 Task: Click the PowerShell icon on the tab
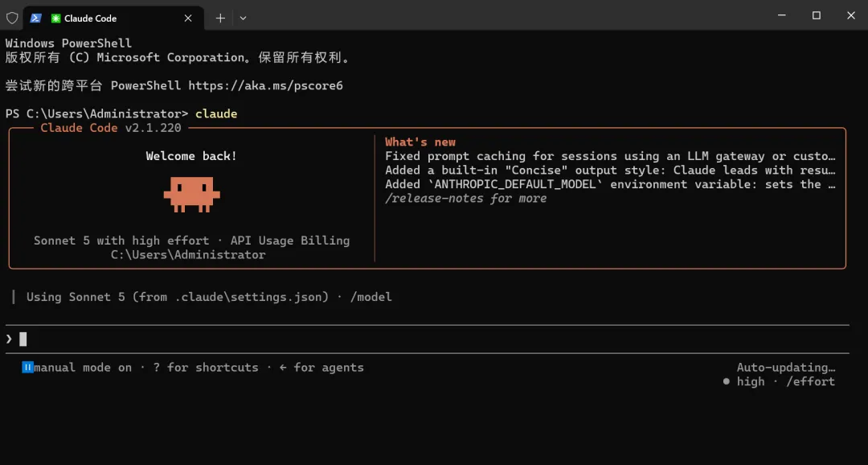click(36, 18)
